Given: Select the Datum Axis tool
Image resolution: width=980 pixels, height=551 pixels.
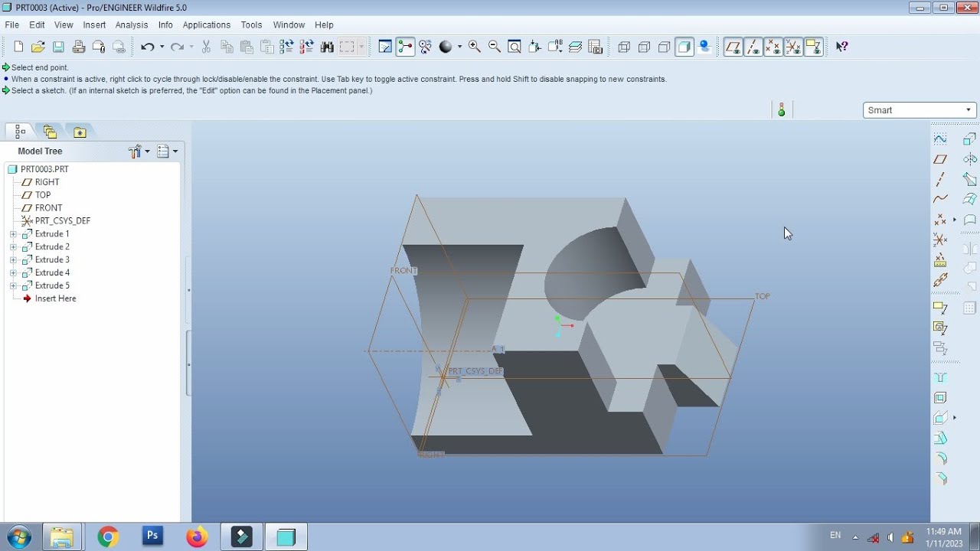Looking at the screenshot, I should 940,178.
